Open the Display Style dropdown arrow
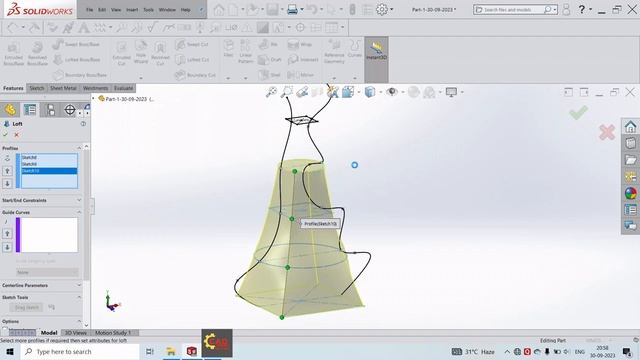Viewport: 640px width, 360px height. pos(380,92)
